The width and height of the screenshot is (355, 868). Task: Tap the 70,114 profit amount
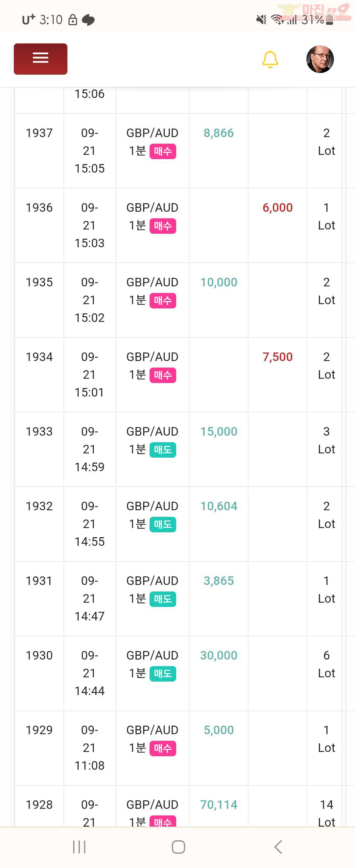coord(219,805)
